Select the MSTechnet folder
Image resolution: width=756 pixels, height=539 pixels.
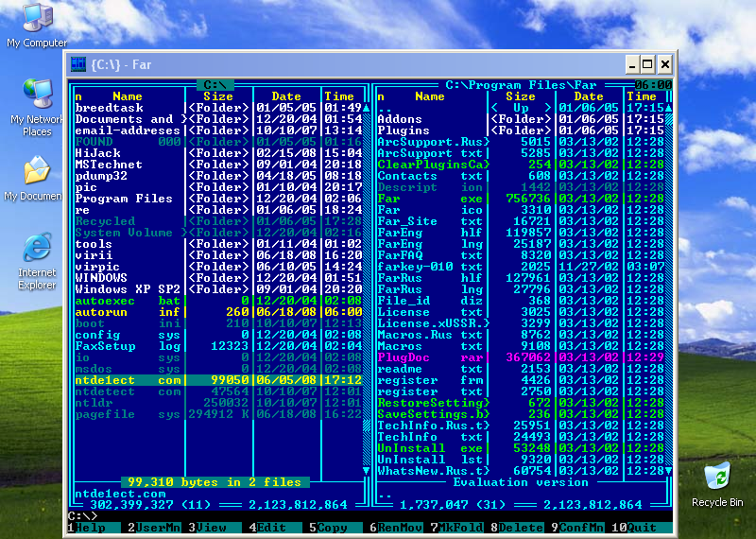(218, 165)
